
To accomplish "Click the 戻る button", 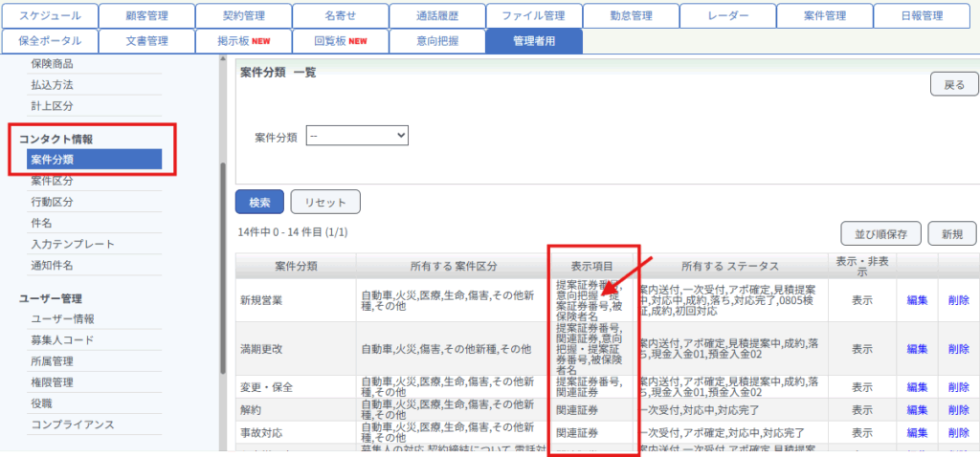I will (954, 85).
